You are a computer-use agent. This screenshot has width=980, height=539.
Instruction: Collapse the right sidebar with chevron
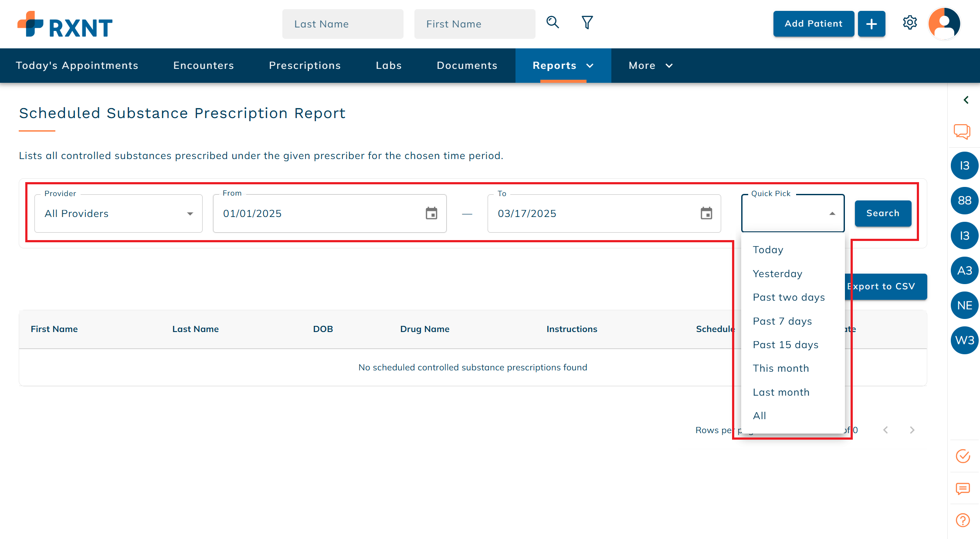click(x=966, y=100)
